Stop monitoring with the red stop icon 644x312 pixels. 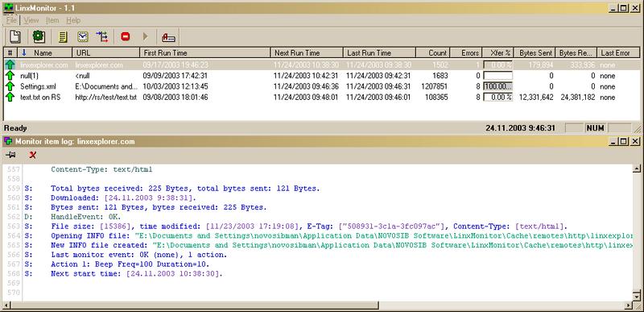(126, 36)
